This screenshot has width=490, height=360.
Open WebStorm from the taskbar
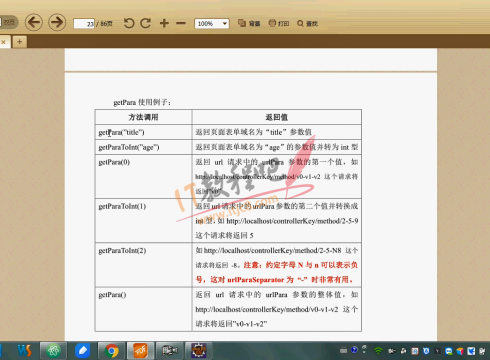pos(24,351)
